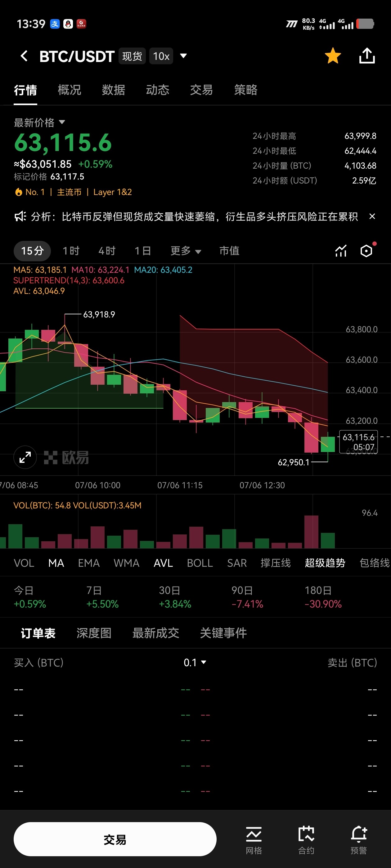Open chart settings hexagon icon
391x868 pixels.
(x=366, y=251)
